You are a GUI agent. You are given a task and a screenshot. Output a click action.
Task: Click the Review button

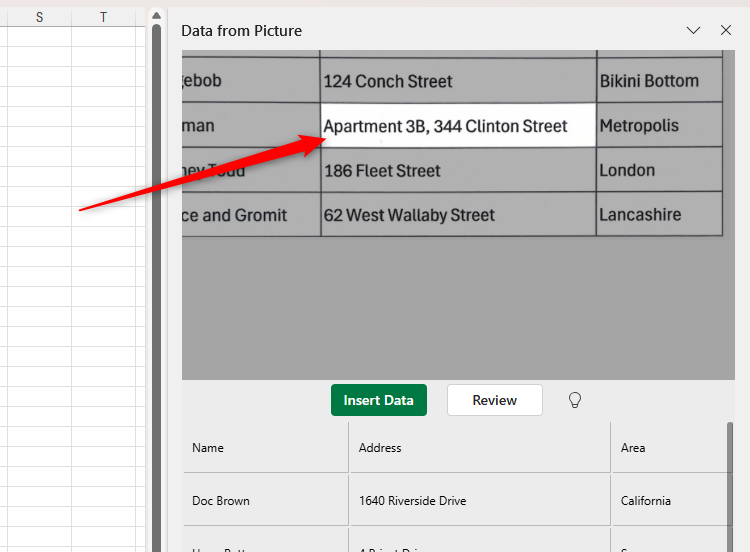click(494, 400)
